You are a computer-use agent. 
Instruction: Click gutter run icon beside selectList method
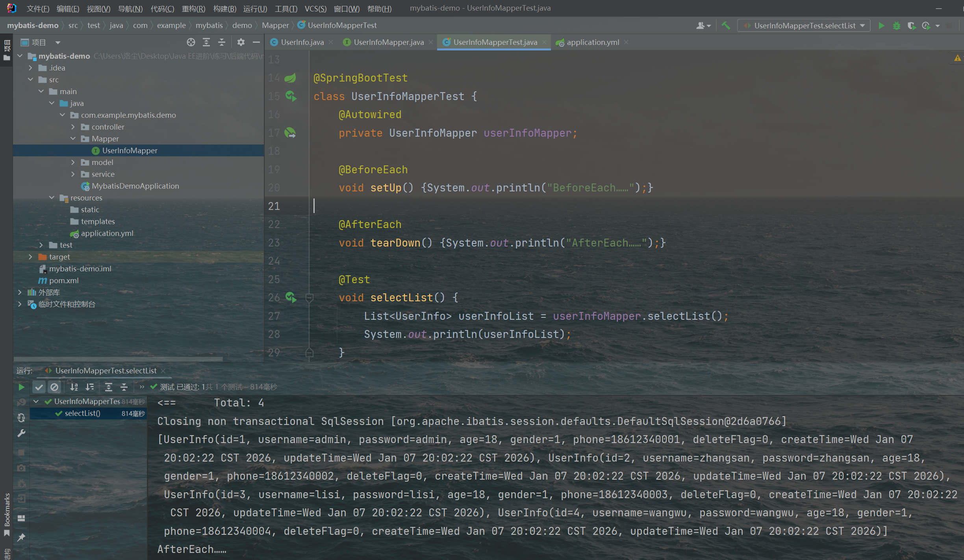tap(291, 297)
